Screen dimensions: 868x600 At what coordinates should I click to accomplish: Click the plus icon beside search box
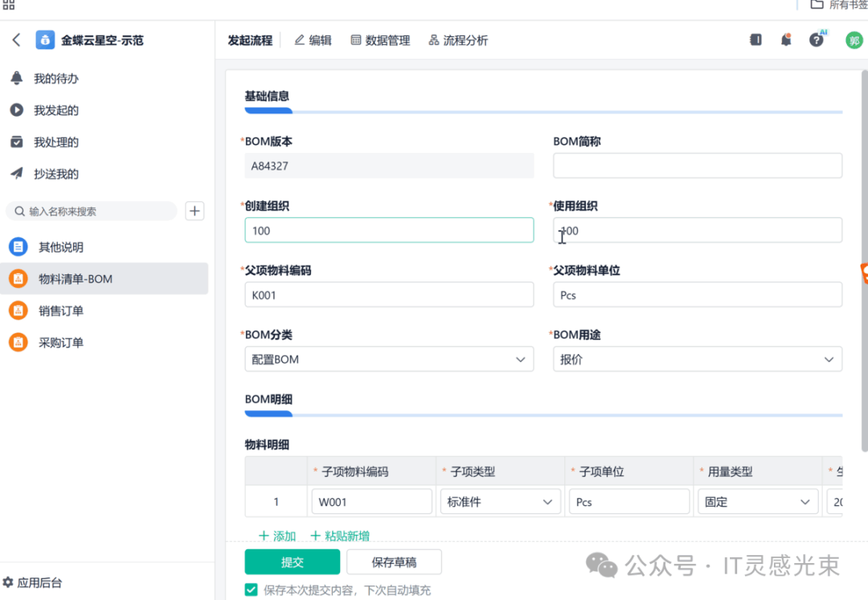point(194,212)
